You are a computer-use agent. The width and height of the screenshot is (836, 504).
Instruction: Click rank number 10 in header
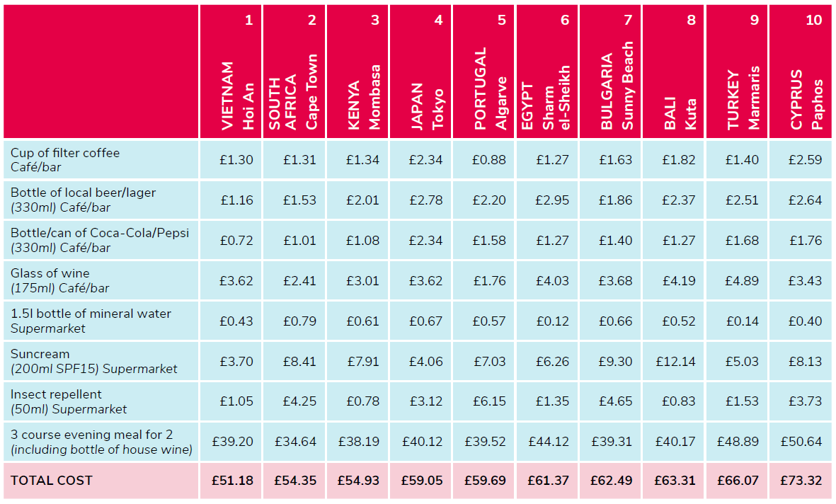pyautogui.click(x=814, y=20)
